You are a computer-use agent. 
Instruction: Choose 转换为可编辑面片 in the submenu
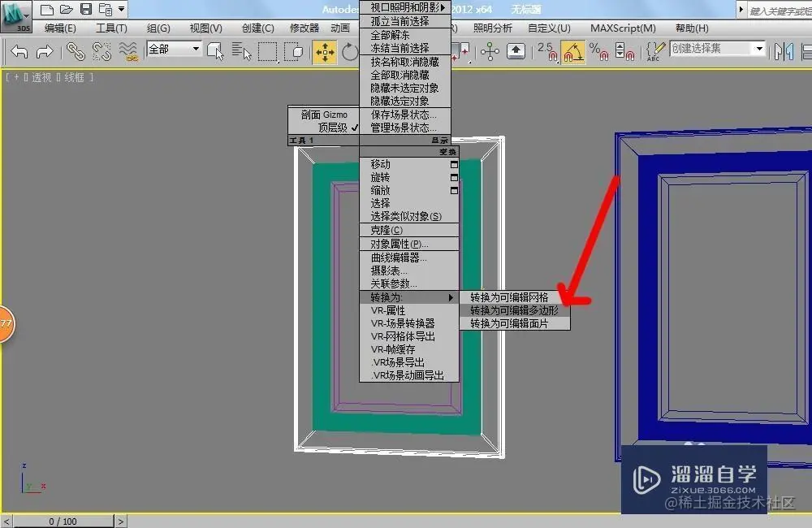click(515, 323)
